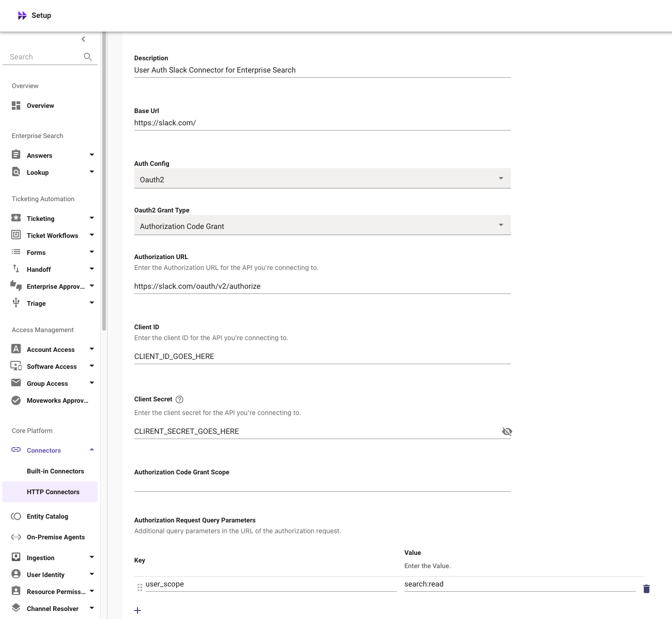
Task: Click the Channel Resolver layers icon
Action: coord(16,608)
